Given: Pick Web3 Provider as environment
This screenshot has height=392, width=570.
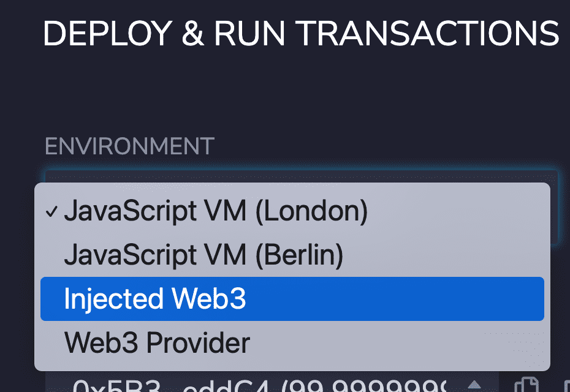Looking at the screenshot, I should coord(157,342).
